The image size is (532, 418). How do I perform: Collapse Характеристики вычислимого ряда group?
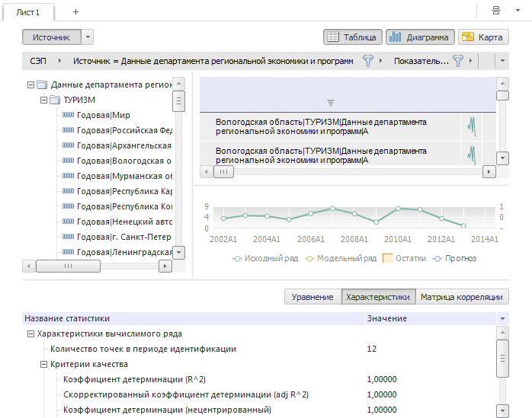click(x=31, y=334)
